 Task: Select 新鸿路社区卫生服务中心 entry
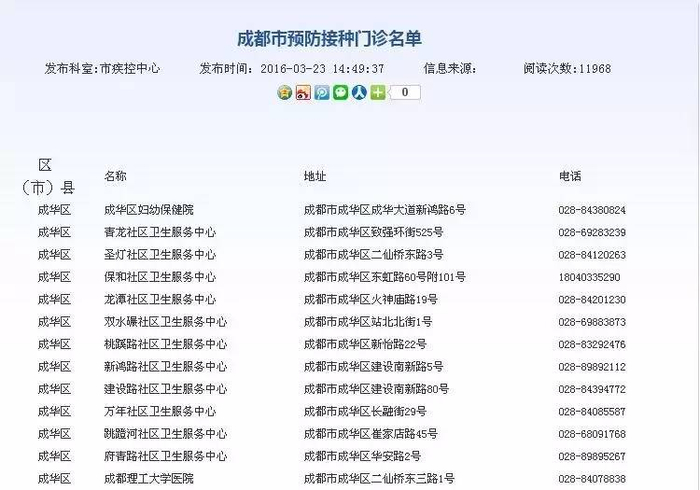coord(166,366)
